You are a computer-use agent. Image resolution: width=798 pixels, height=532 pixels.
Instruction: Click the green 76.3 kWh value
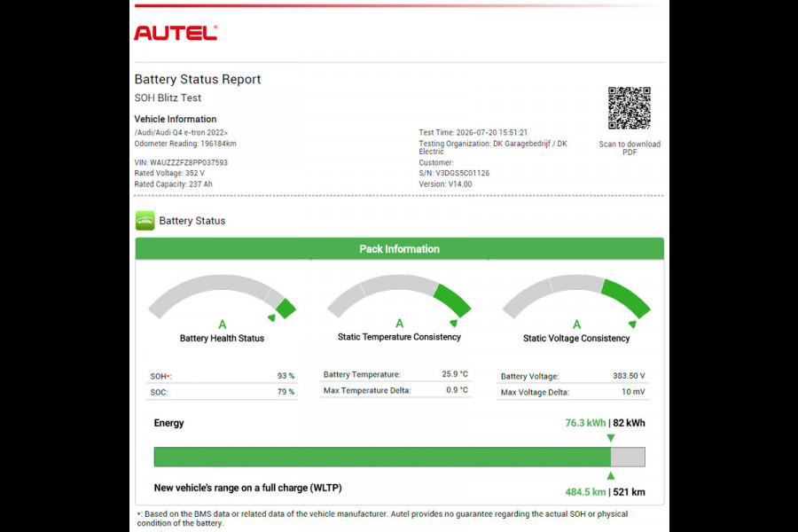[585, 423]
